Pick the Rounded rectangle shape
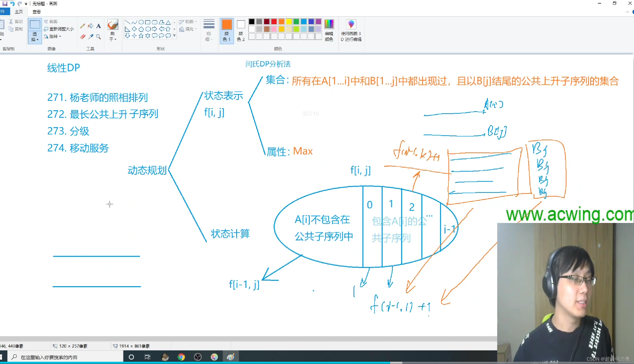This screenshot has height=364, width=634. pos(155,22)
